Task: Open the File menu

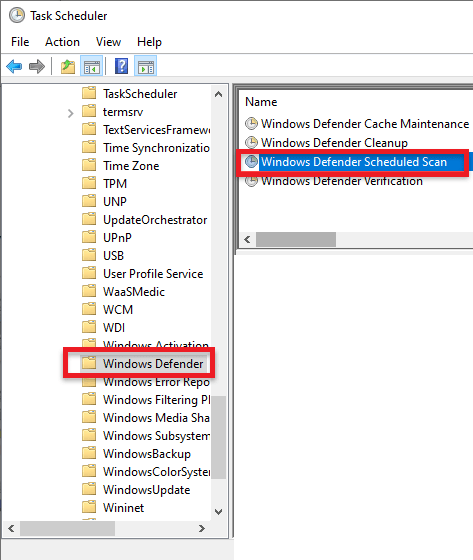Action: (20, 42)
